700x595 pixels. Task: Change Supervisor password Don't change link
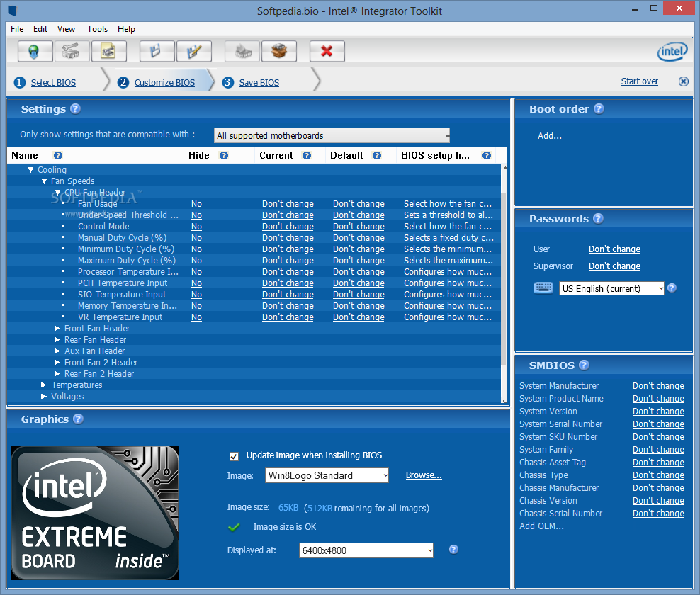click(x=614, y=266)
